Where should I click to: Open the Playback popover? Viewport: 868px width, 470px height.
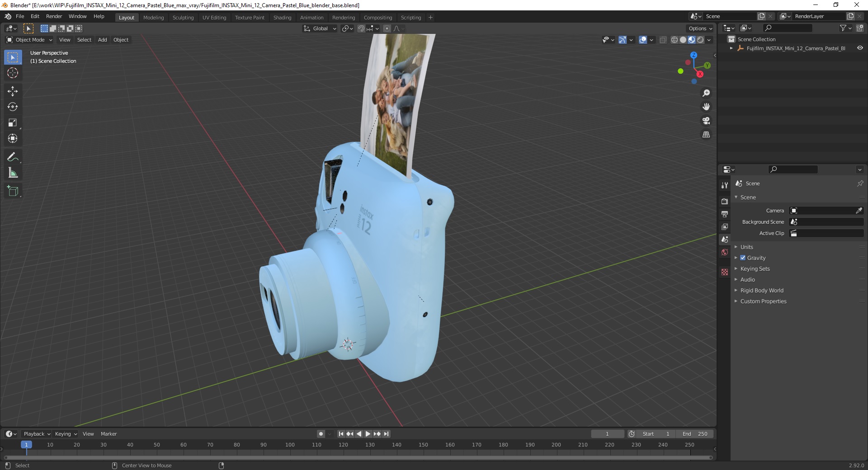[37, 434]
